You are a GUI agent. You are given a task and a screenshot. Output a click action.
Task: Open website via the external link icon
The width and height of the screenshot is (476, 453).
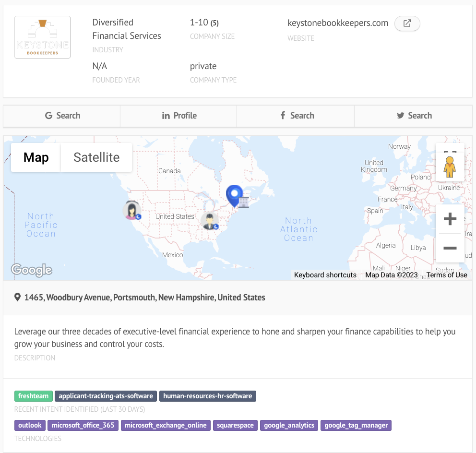click(407, 23)
